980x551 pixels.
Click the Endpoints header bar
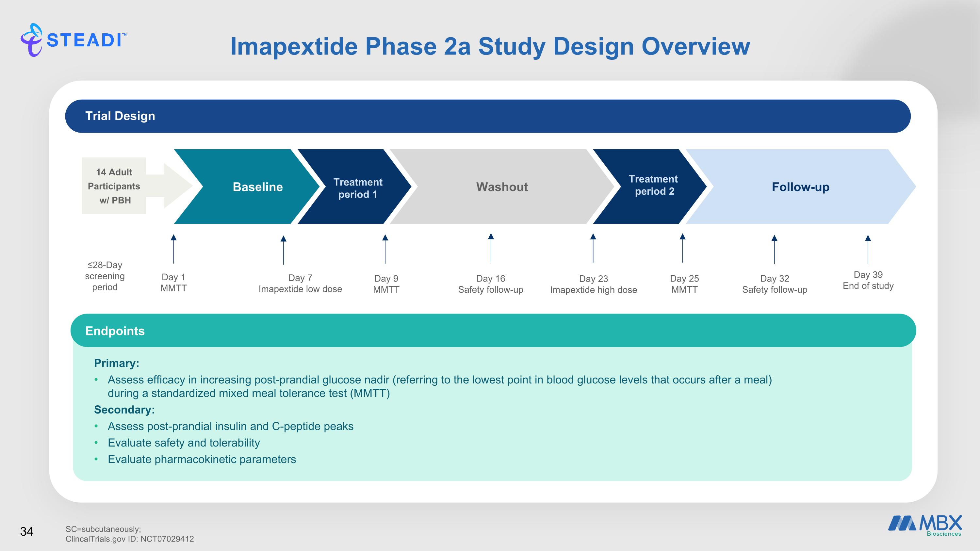pos(493,331)
